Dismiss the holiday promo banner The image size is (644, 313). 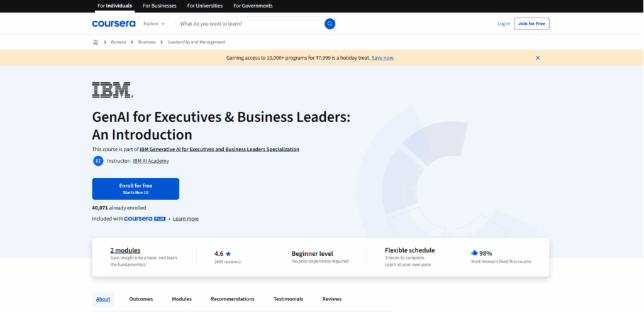coord(538,58)
